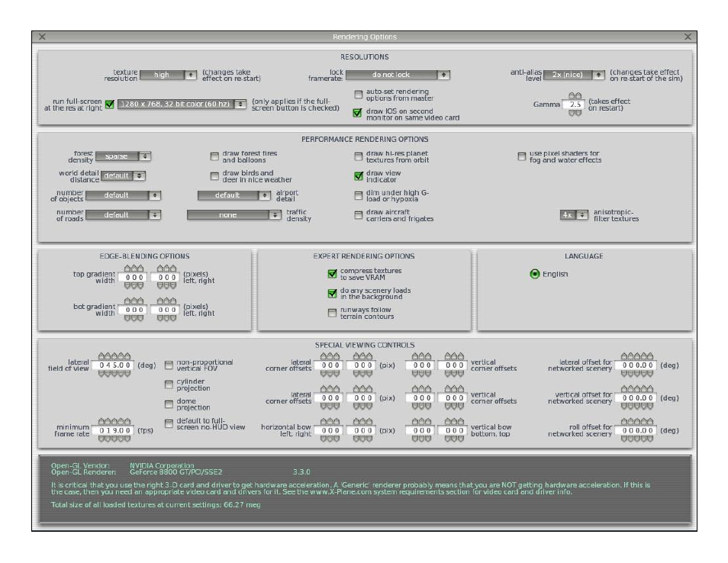Click horizontal bow left value field

tap(330, 430)
